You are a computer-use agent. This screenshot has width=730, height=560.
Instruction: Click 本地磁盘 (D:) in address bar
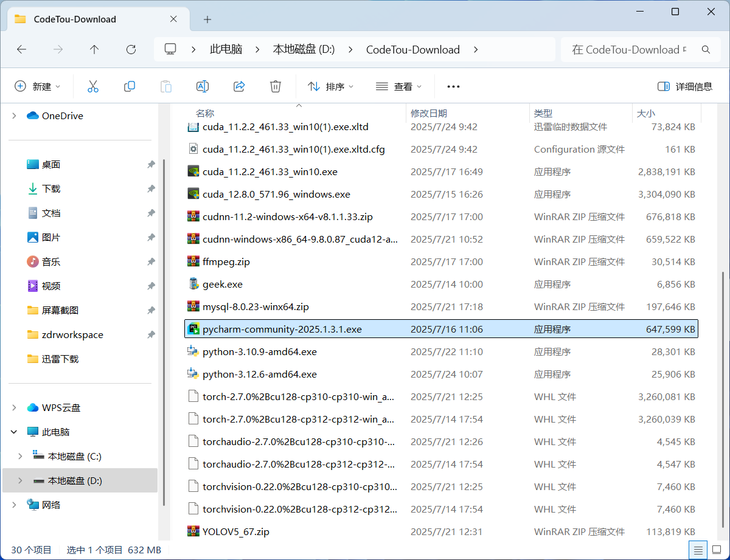coord(304,50)
